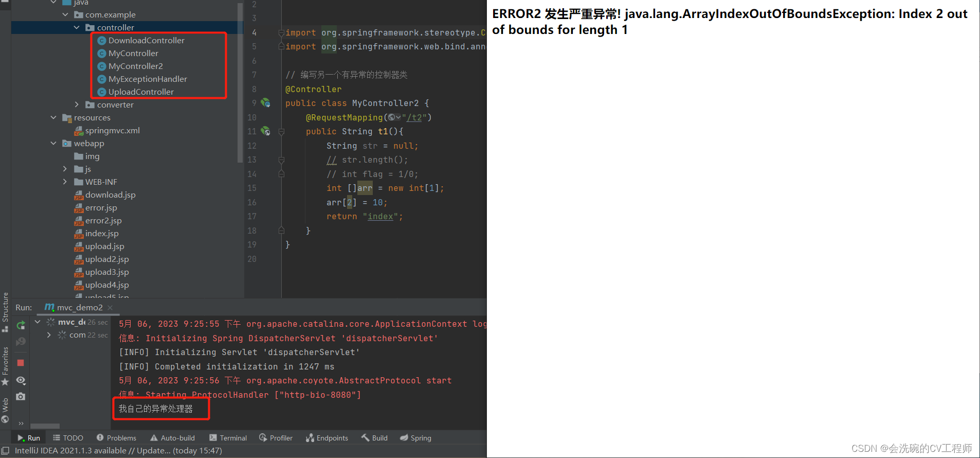Open the TODO tool window

coord(68,438)
